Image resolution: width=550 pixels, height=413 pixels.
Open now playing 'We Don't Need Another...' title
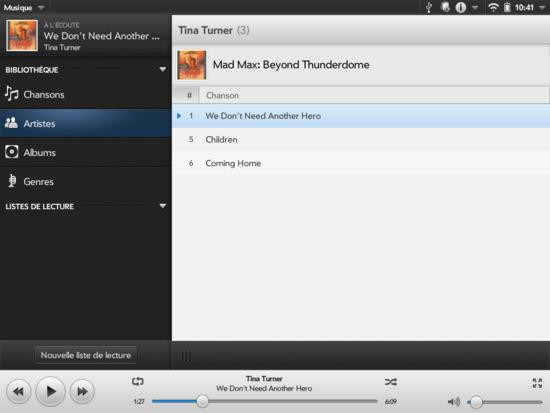click(101, 36)
